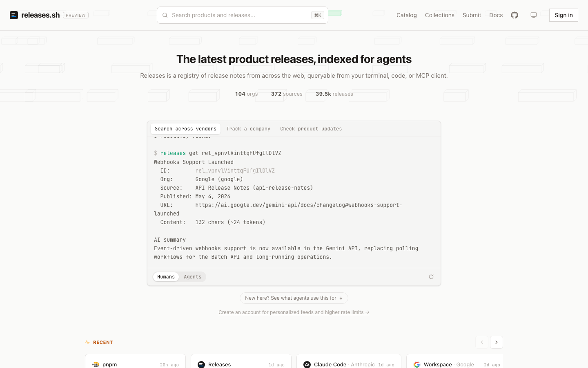Select Check product updates tab
This screenshot has width=588, height=368.
click(311, 129)
